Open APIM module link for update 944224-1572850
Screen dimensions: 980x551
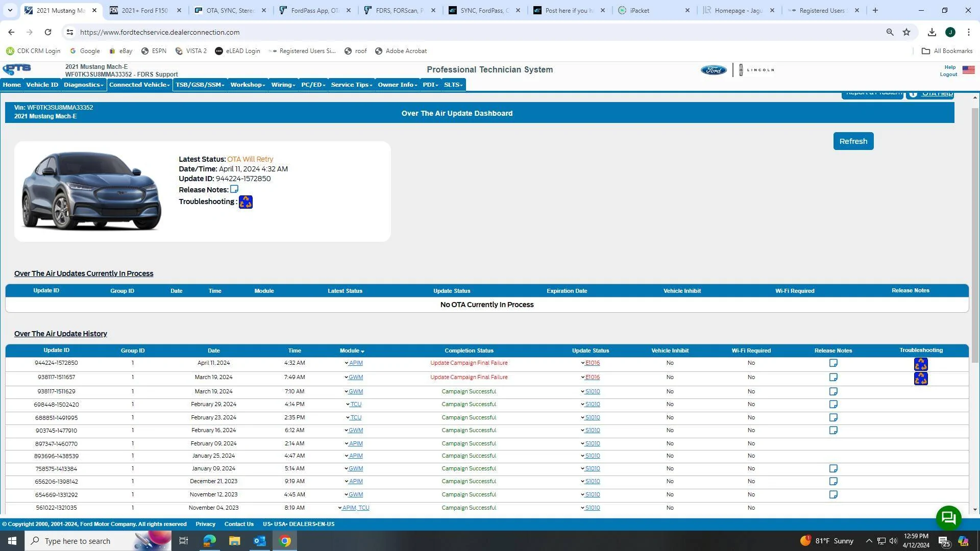pyautogui.click(x=356, y=363)
